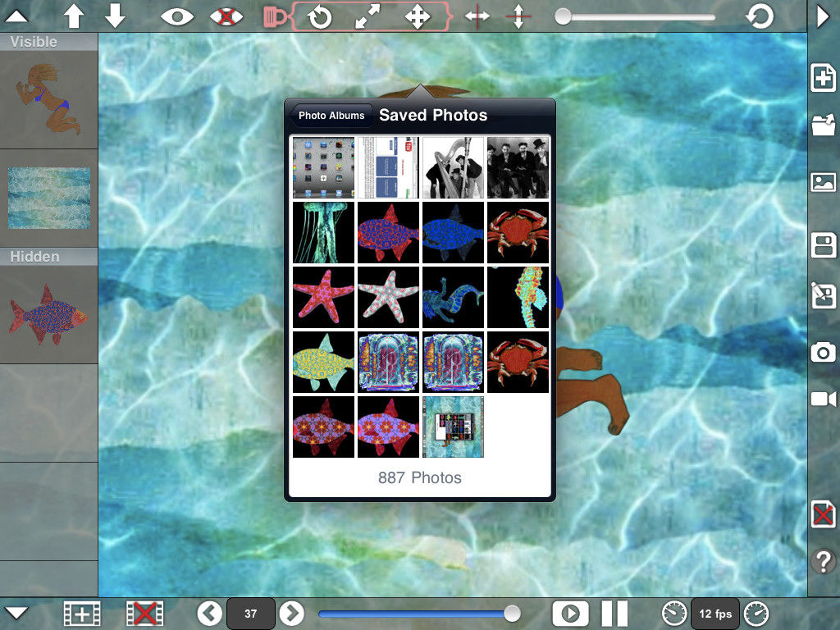Image resolution: width=840 pixels, height=630 pixels.
Task: Select the red crab photo thumbnail
Action: 518,232
